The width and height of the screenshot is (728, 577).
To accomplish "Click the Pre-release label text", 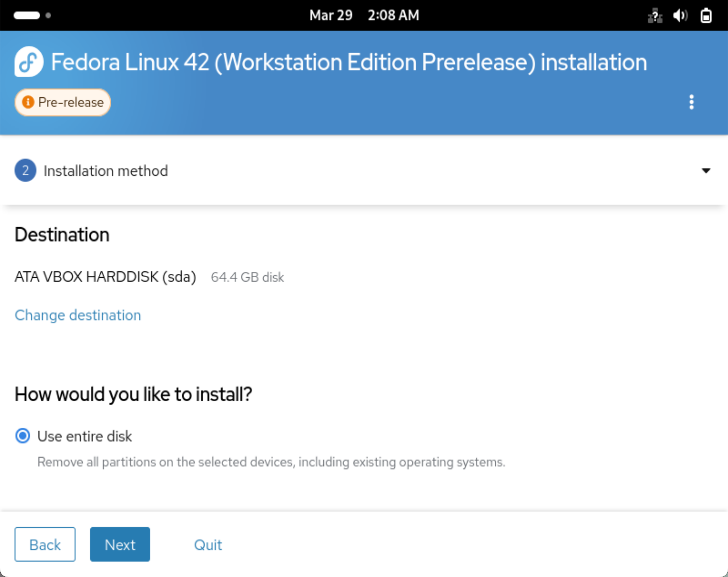I will [71, 102].
